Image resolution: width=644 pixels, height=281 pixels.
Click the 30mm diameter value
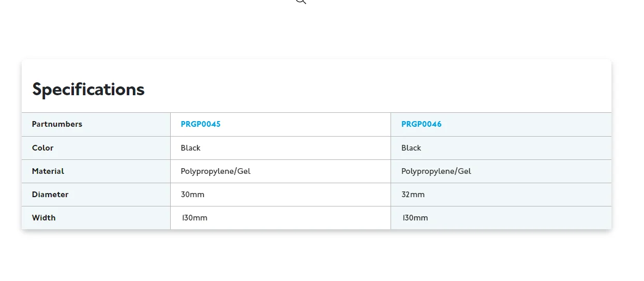(x=192, y=195)
